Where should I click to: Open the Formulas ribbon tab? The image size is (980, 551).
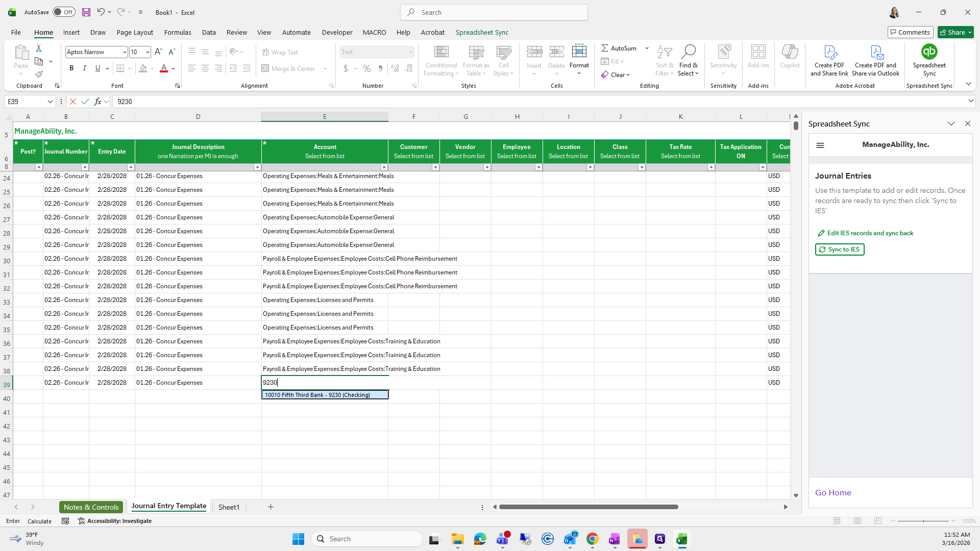(178, 32)
